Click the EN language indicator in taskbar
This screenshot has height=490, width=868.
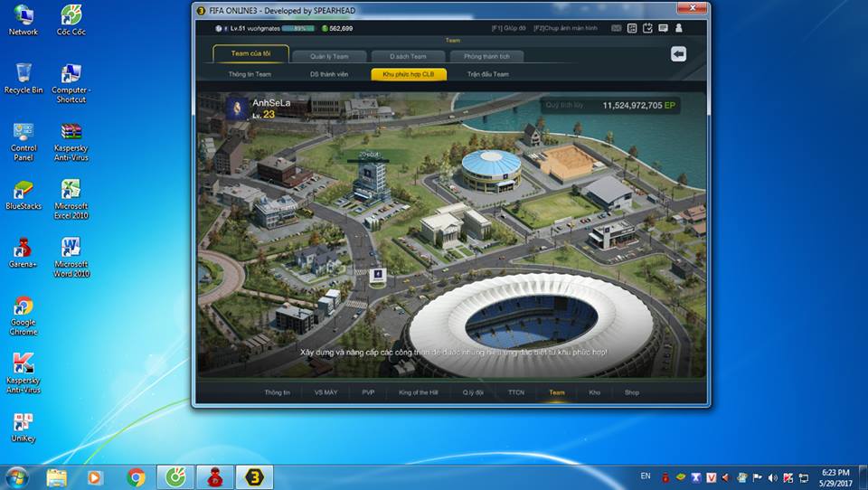coord(646,476)
